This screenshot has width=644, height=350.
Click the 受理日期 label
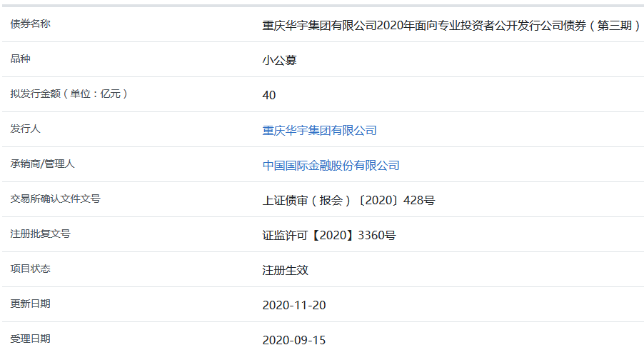(x=31, y=339)
